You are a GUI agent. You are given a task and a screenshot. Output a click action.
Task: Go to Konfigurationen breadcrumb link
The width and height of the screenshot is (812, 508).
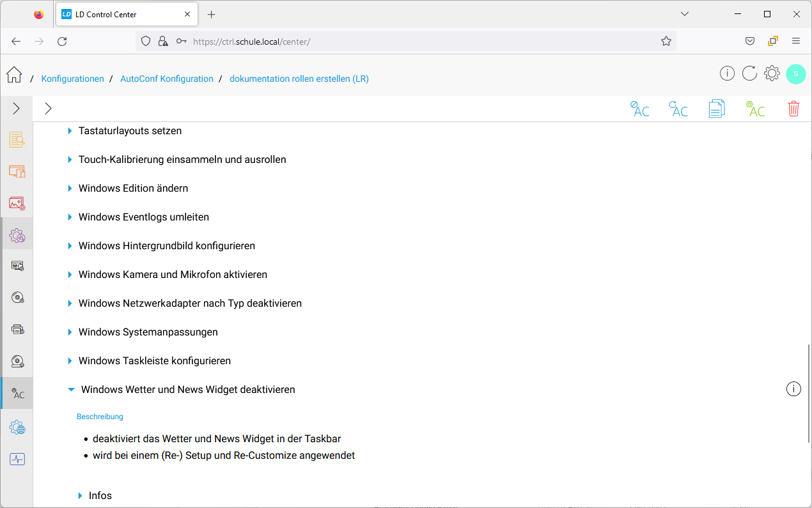(x=73, y=79)
